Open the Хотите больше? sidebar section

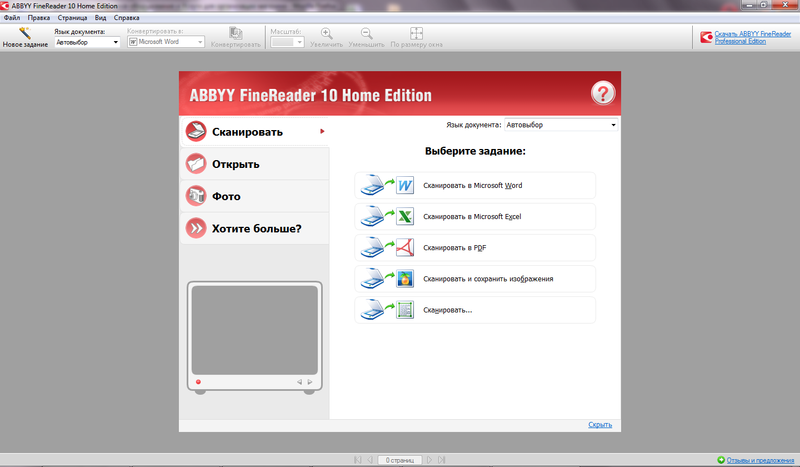254,229
